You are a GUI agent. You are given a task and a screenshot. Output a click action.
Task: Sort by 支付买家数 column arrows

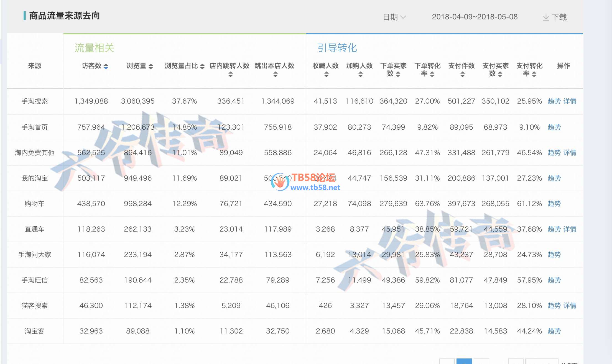500,74
